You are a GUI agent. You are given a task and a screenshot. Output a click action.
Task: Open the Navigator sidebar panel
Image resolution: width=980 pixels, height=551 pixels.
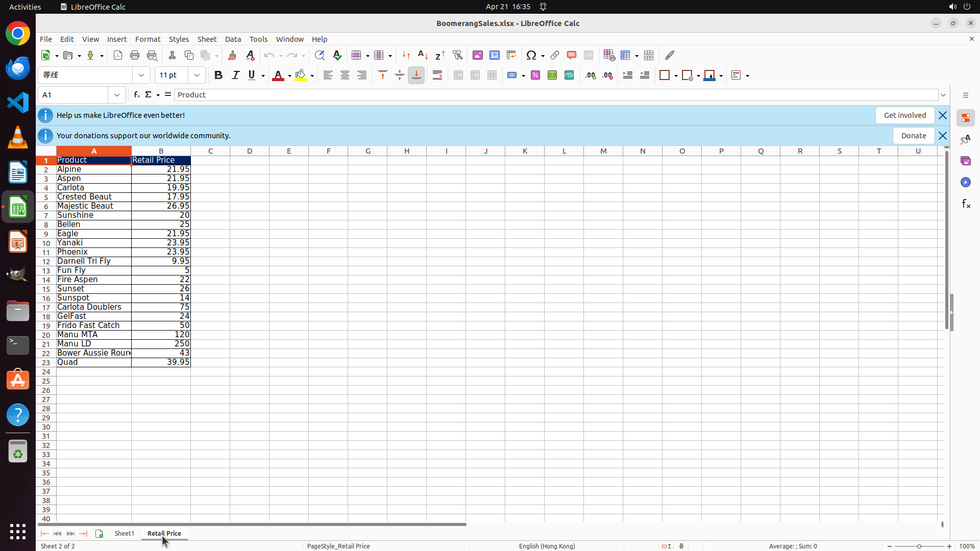tap(965, 182)
